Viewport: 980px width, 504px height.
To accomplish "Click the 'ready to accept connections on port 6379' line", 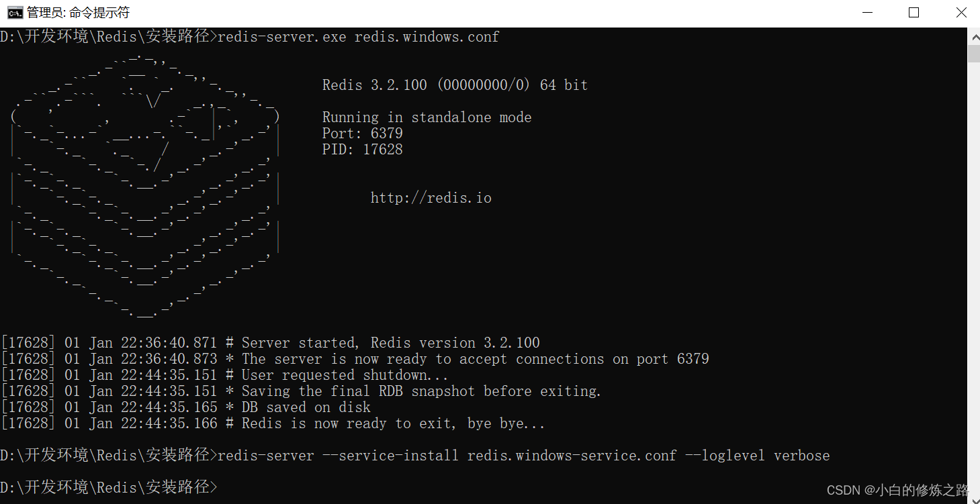I will pyautogui.click(x=355, y=359).
